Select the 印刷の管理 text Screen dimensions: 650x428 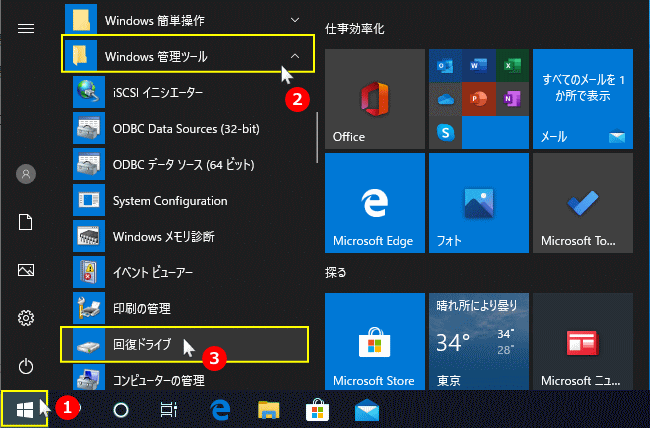pos(142,309)
